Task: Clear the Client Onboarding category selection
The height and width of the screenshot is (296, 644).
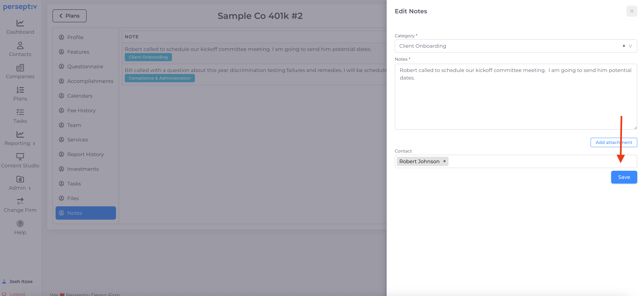Action: [x=624, y=46]
